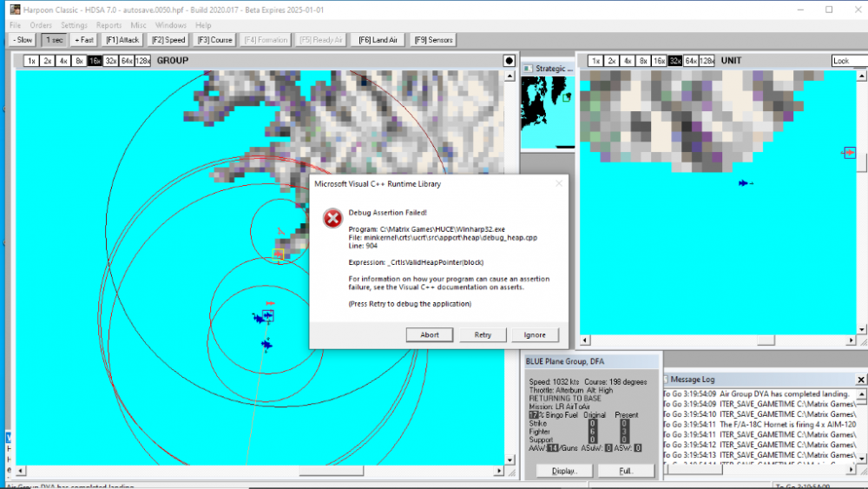Set Group map zoom to 16x

tap(95, 61)
